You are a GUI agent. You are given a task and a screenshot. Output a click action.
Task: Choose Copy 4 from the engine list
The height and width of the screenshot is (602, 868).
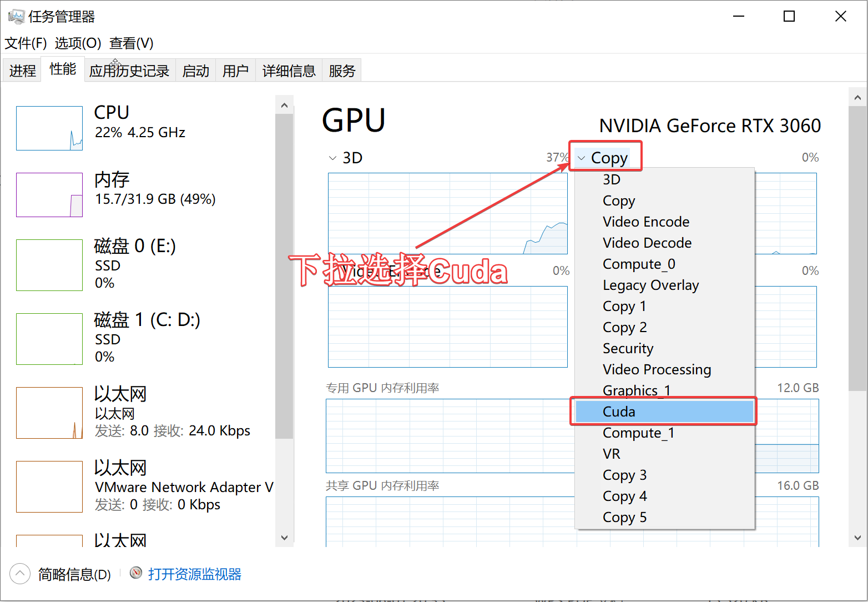tap(665, 496)
